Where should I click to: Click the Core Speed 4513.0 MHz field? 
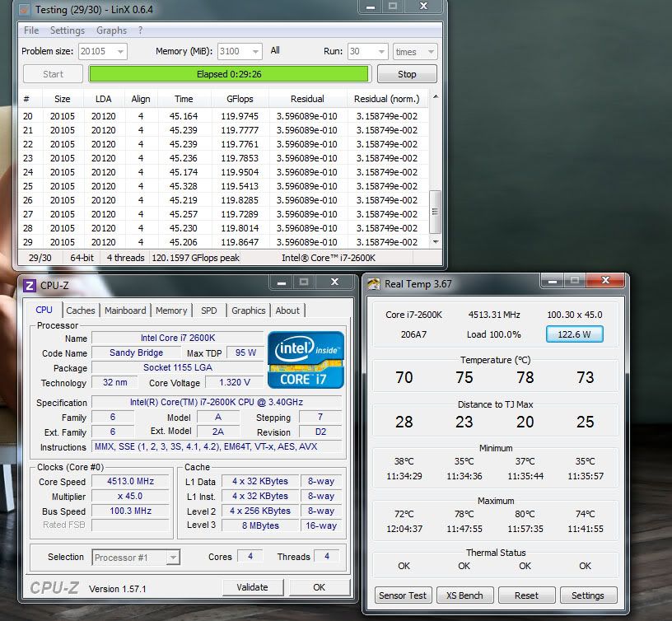click(x=130, y=481)
